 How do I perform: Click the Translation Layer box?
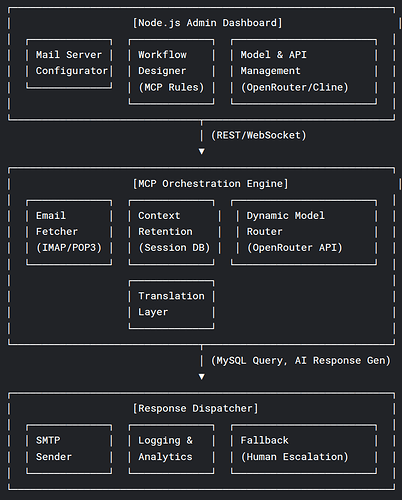[171, 304]
